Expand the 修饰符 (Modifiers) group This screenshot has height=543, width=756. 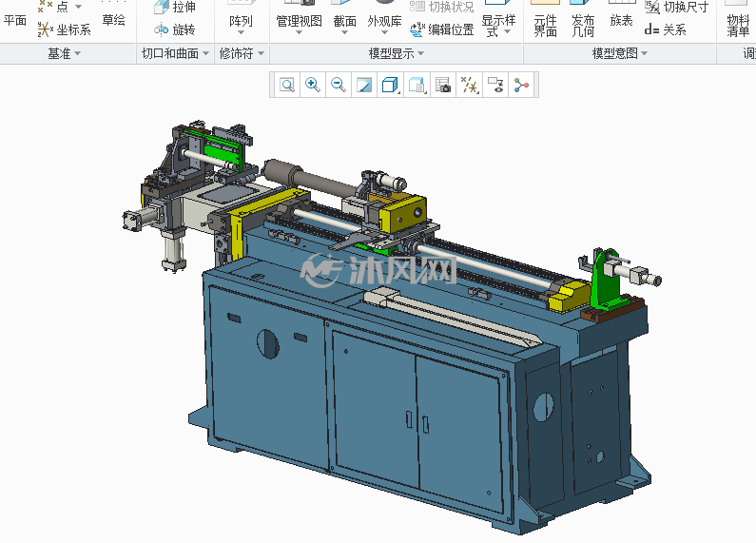pos(242,53)
